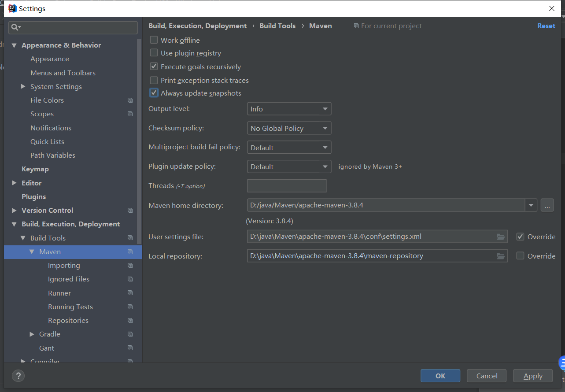Click the help question mark button

[x=18, y=376]
